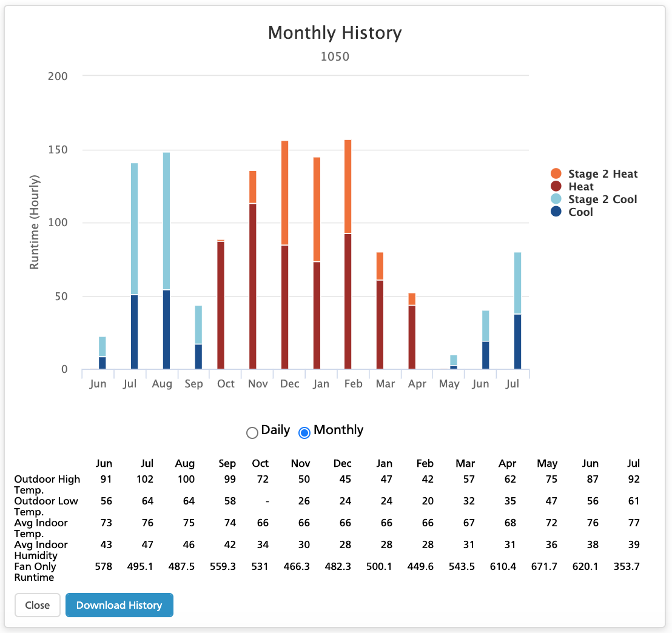The width and height of the screenshot is (672, 633).
Task: Click the Feb dark red Heat segment
Action: point(348,301)
